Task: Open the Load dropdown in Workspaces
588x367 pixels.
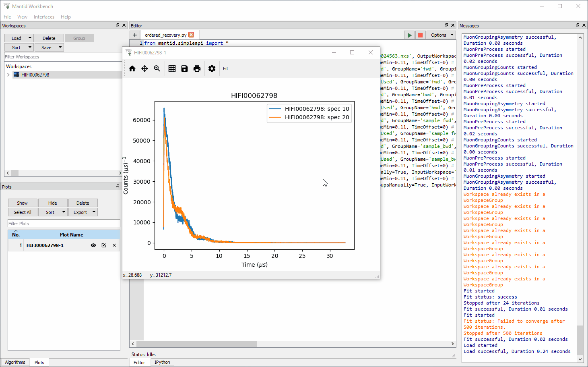Action: click(x=19, y=38)
